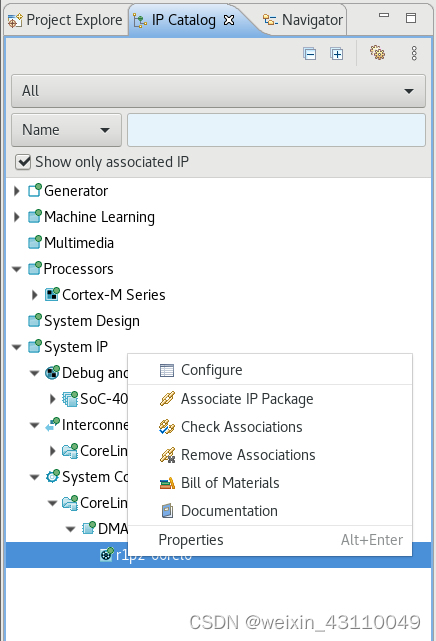
Task: Switch to the Navigator tab
Action: coord(303,20)
